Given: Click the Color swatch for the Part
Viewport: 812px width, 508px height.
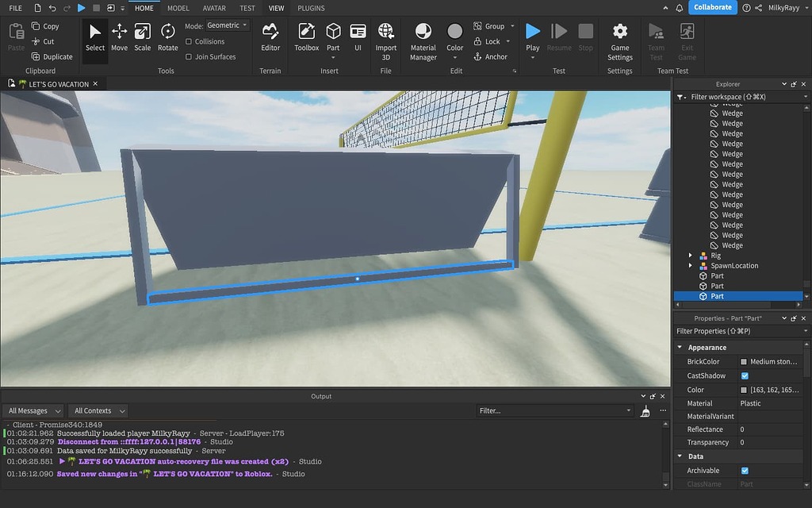Looking at the screenshot, I should point(745,389).
